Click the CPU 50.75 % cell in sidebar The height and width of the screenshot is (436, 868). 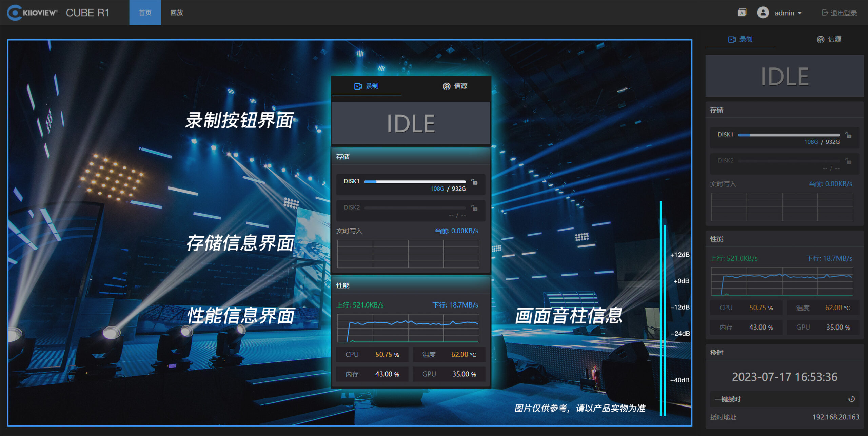point(746,308)
